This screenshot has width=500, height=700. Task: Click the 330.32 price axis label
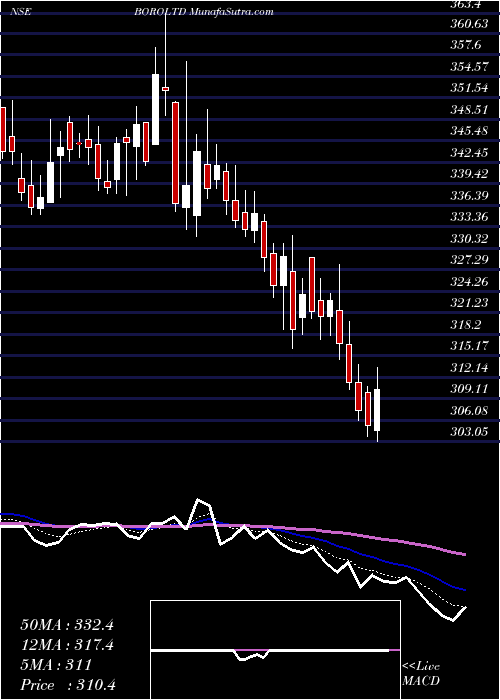[469, 238]
